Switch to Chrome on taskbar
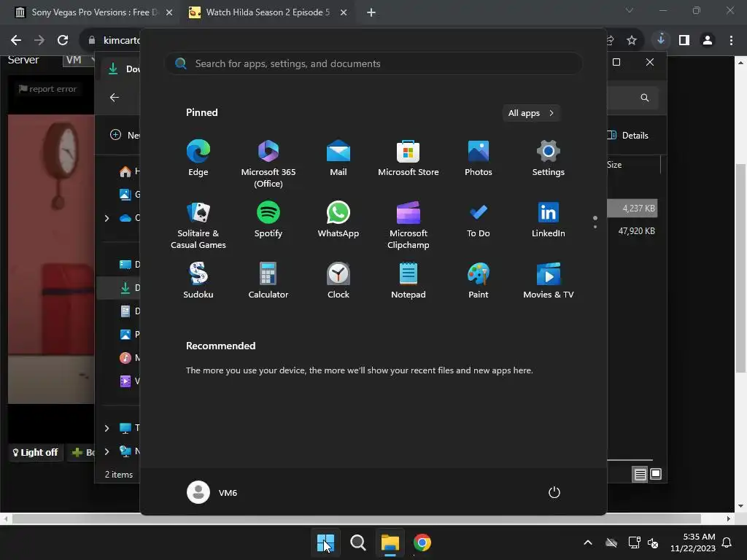 pyautogui.click(x=422, y=542)
